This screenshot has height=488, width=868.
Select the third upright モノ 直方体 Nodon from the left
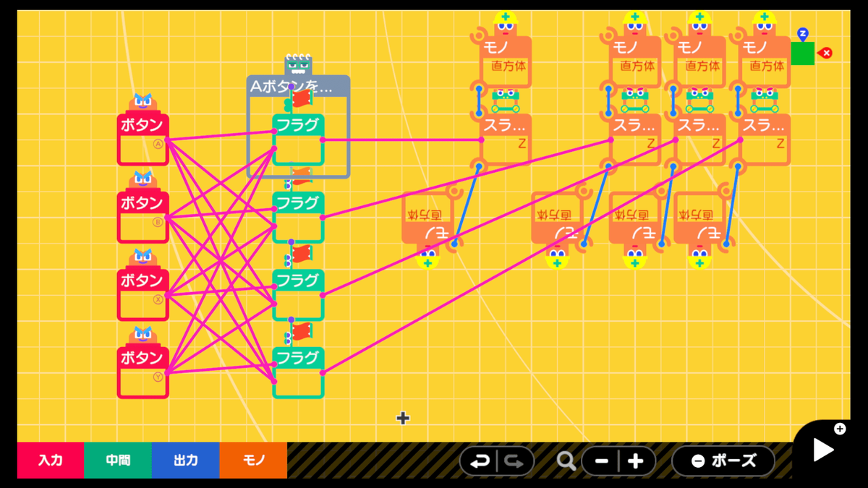coord(699,62)
